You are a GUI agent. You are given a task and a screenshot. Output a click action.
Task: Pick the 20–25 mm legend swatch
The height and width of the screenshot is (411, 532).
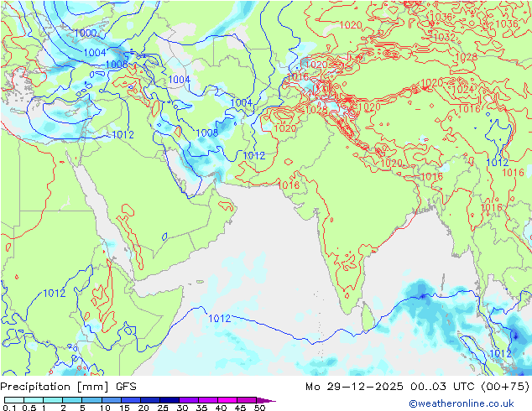pos(150,400)
